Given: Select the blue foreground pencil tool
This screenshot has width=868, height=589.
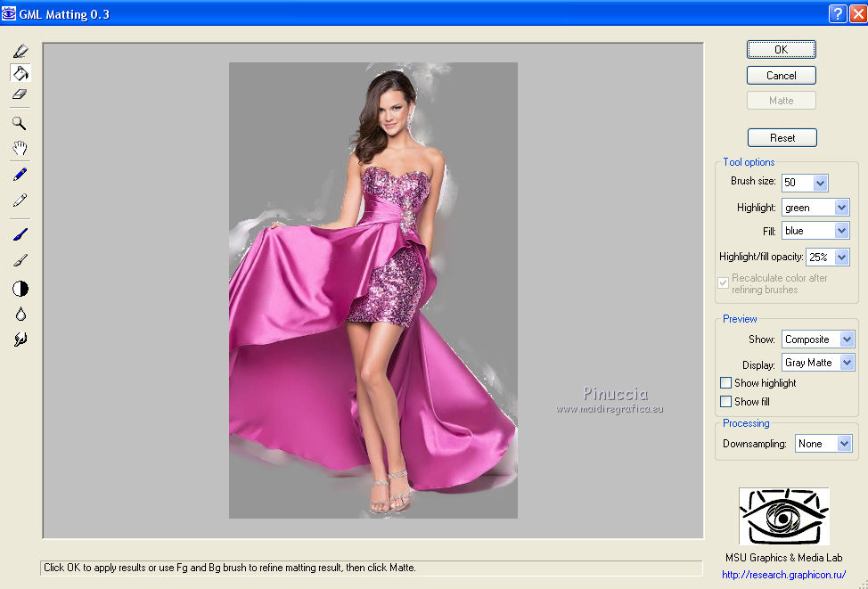Looking at the screenshot, I should pos(20,175).
